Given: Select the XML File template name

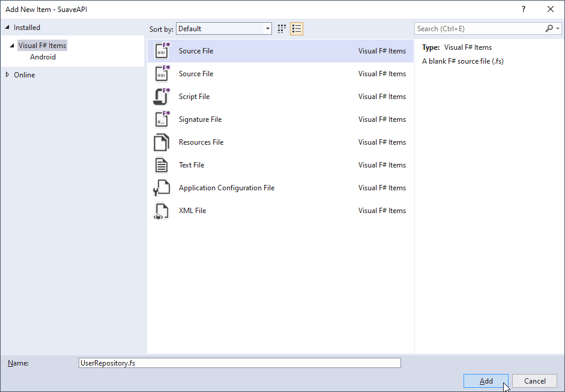Looking at the screenshot, I should pos(192,211).
